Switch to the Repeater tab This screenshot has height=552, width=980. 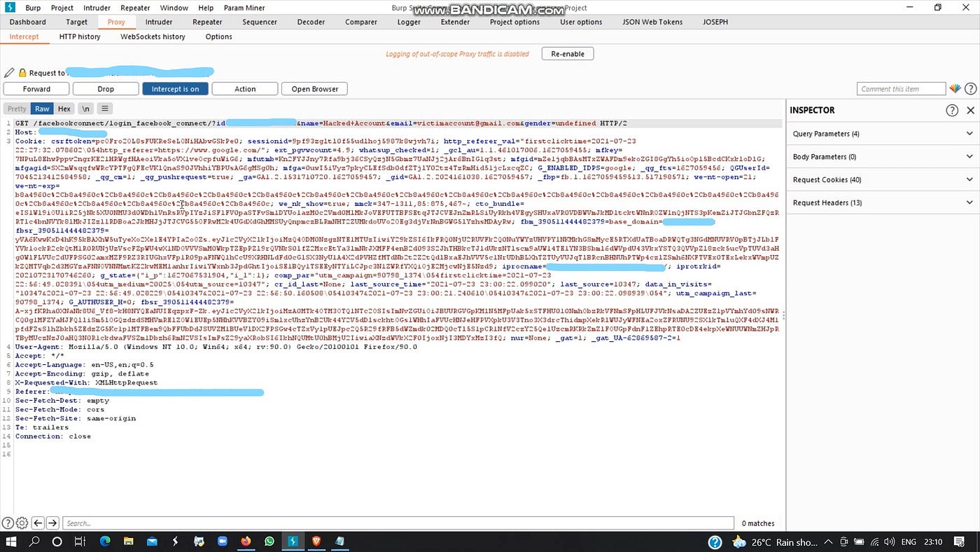pyautogui.click(x=207, y=22)
